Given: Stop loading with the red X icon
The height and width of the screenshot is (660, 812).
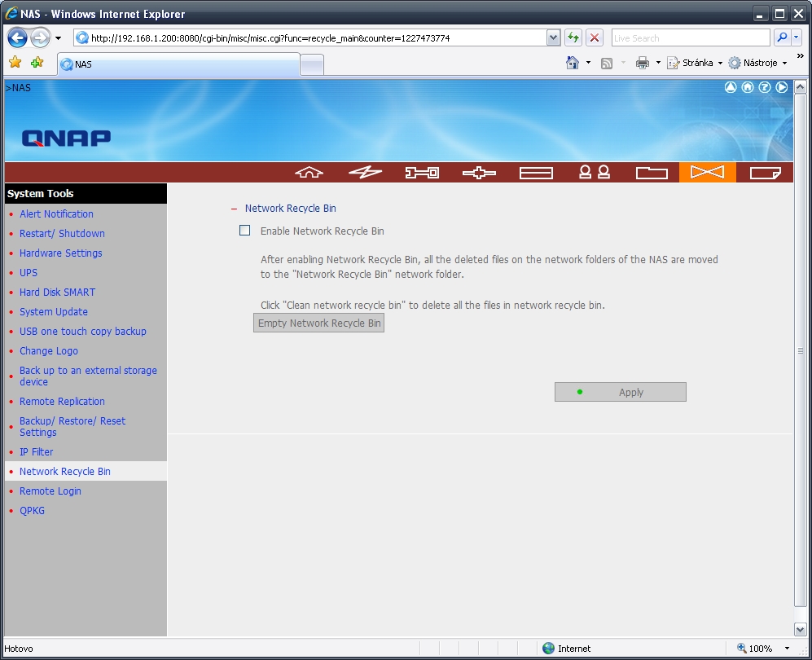Looking at the screenshot, I should pos(595,37).
